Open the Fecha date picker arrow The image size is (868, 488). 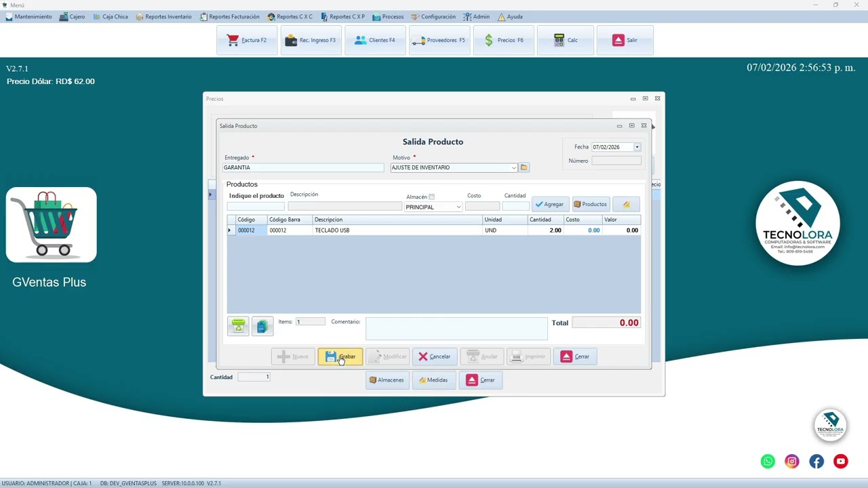637,147
